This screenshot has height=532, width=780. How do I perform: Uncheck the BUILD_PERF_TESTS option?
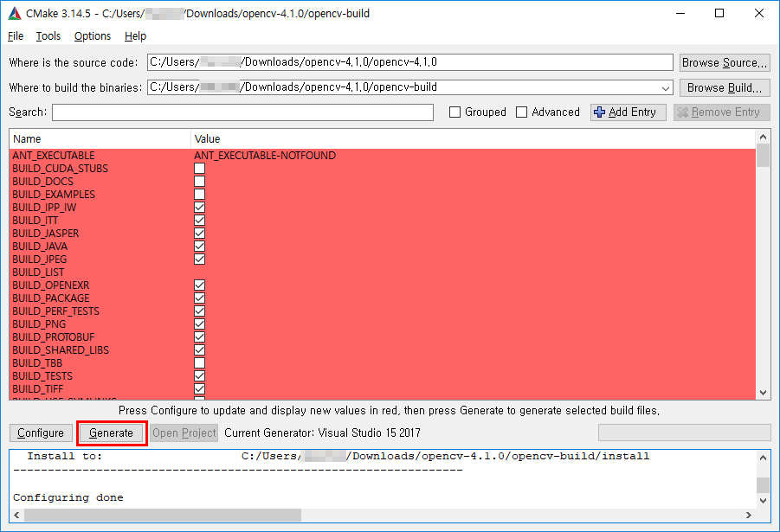(199, 311)
